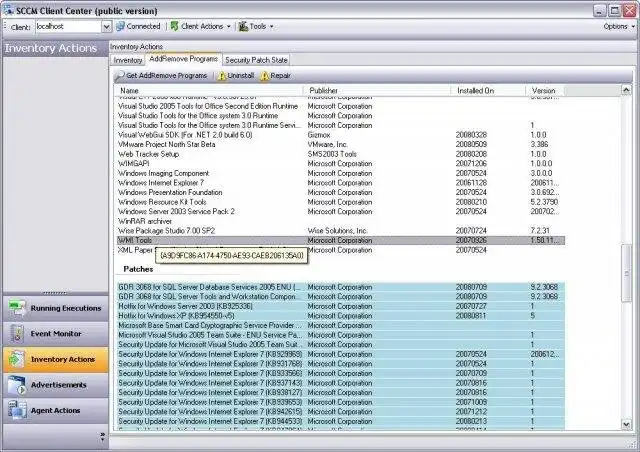Click the Gizmox publisher cell

[319, 135]
